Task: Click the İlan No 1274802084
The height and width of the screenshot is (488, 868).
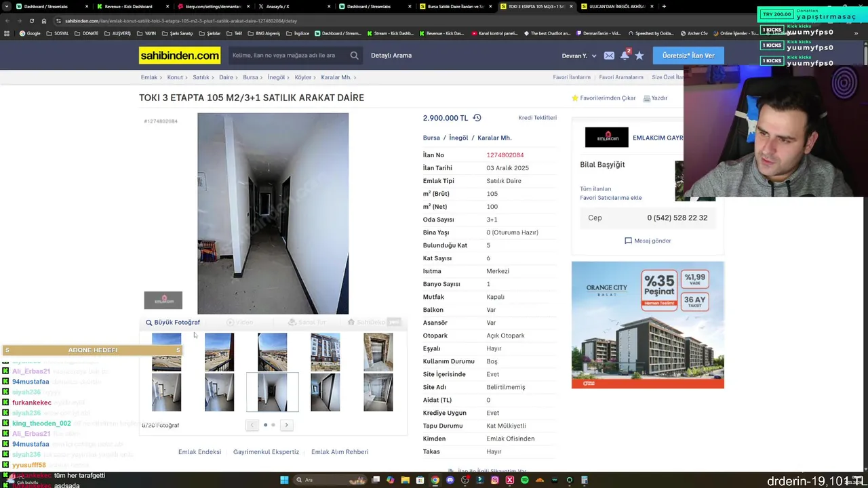Action: click(x=505, y=155)
